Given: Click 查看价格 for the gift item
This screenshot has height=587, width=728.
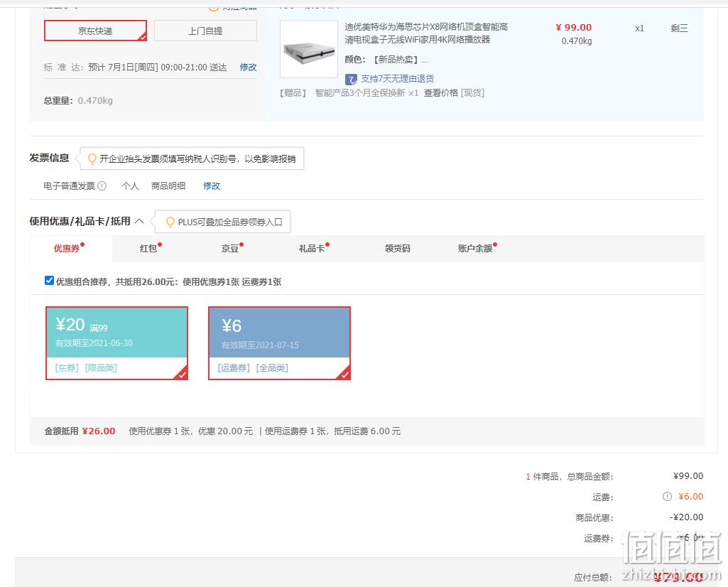Looking at the screenshot, I should (x=440, y=93).
